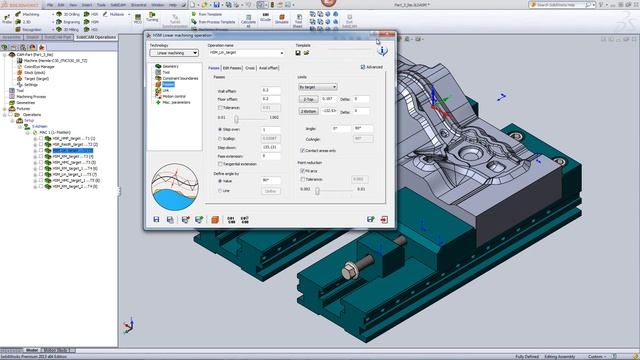
Task: Expand the Multiaxis dropdown arrow in ribbon
Action: [x=129, y=14]
